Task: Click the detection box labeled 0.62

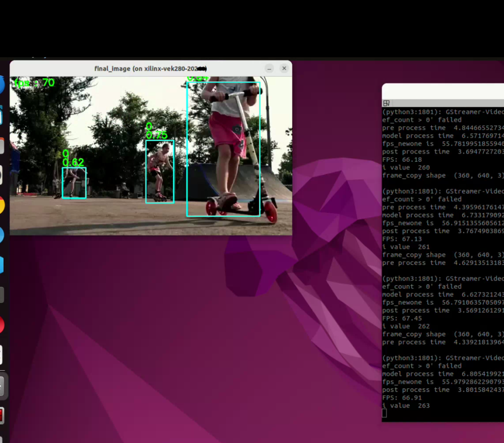Action: click(74, 182)
